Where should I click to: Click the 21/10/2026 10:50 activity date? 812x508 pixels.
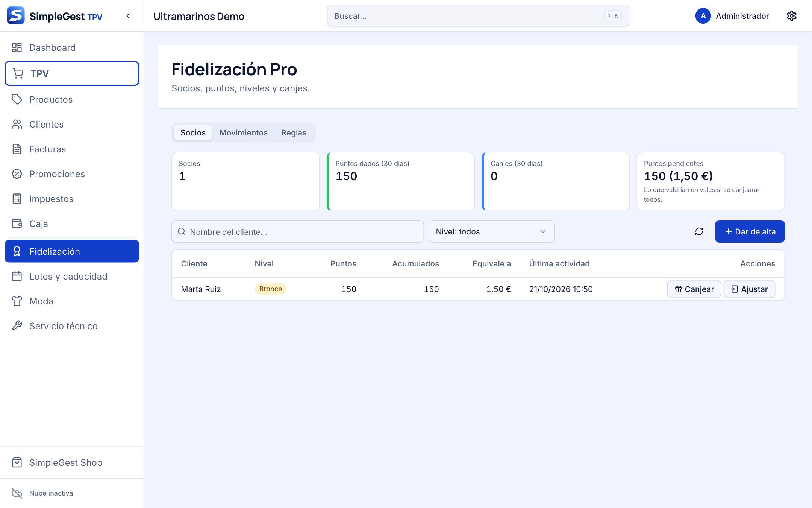click(x=561, y=289)
